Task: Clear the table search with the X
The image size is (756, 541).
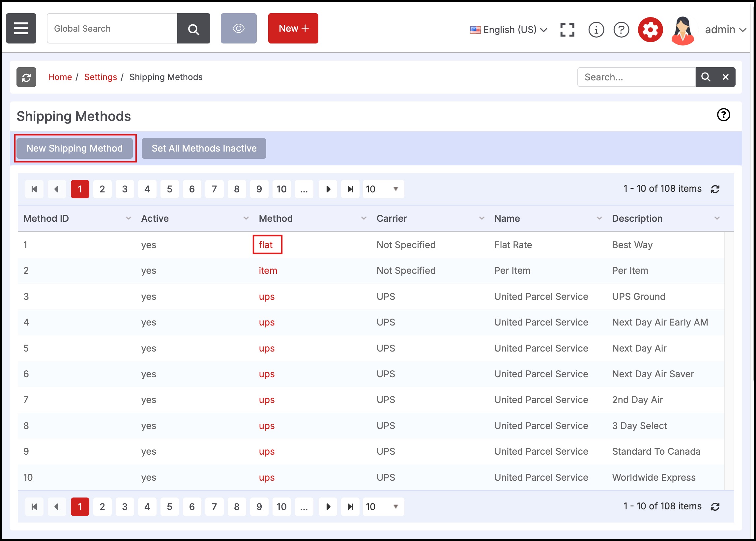Action: point(725,77)
